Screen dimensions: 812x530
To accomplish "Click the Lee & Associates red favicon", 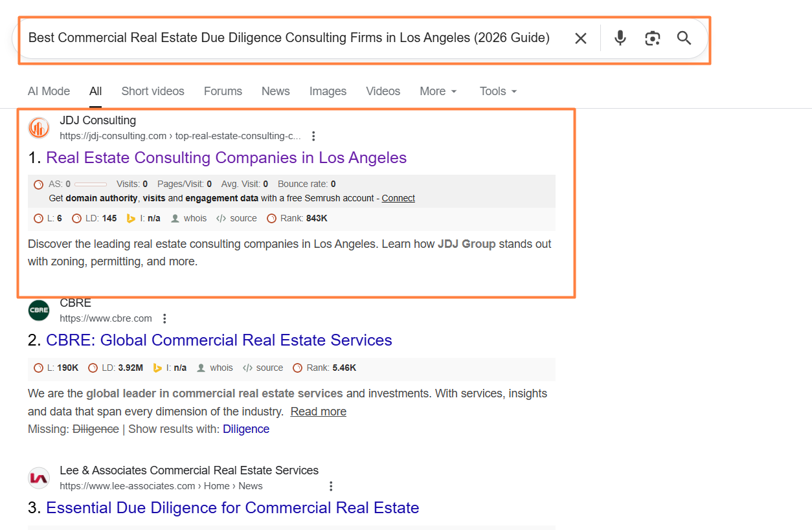I will 39,478.
